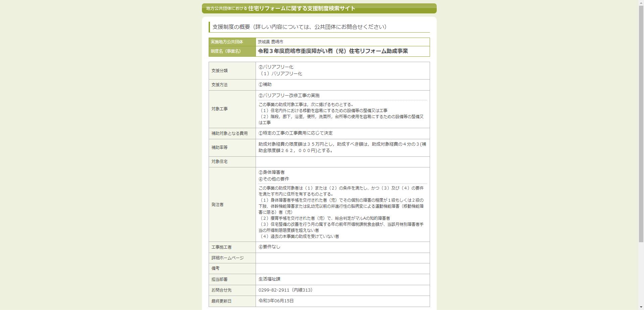Screen dimensions: 644x310
Task: Click the line （１）住宅内外における移動を容易にするための設備
Action: (x=323, y=111)
